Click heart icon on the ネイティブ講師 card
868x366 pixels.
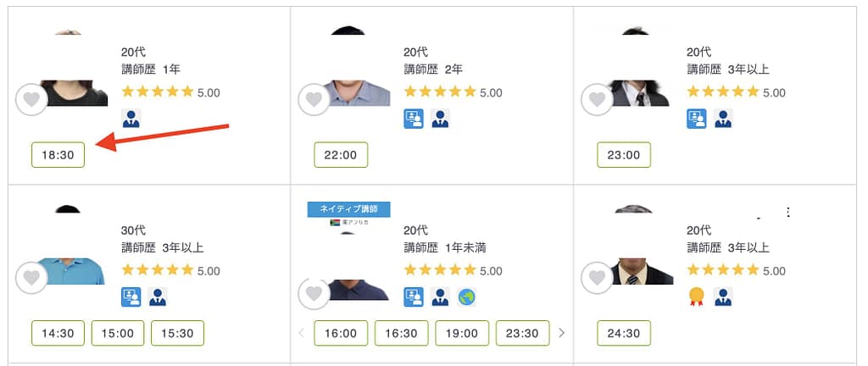pyautogui.click(x=314, y=293)
